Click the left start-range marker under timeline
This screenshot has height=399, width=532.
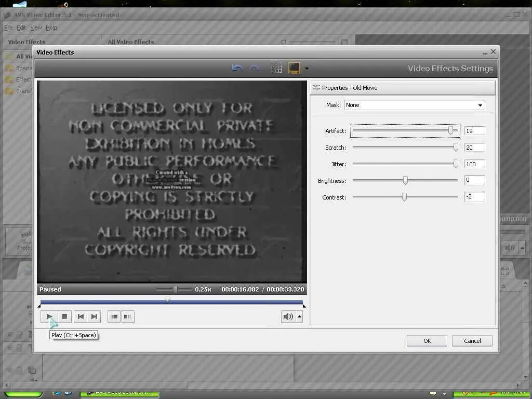(x=39, y=306)
